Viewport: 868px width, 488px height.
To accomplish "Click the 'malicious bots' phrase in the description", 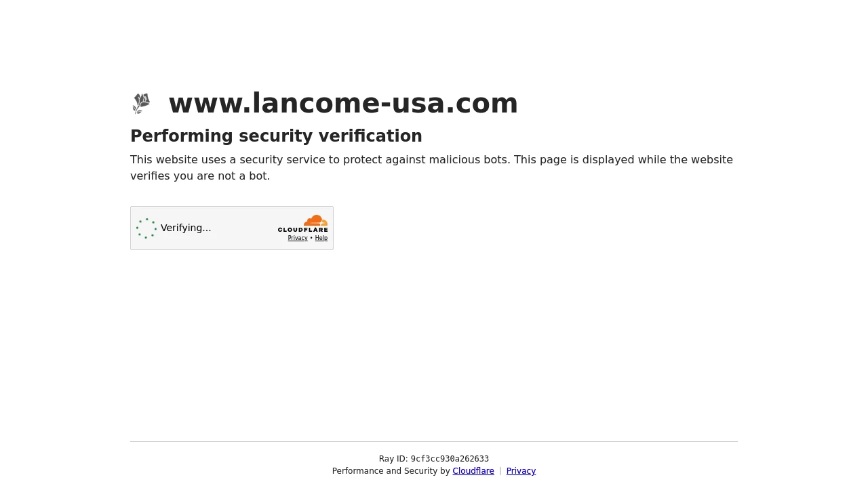I will [469, 160].
